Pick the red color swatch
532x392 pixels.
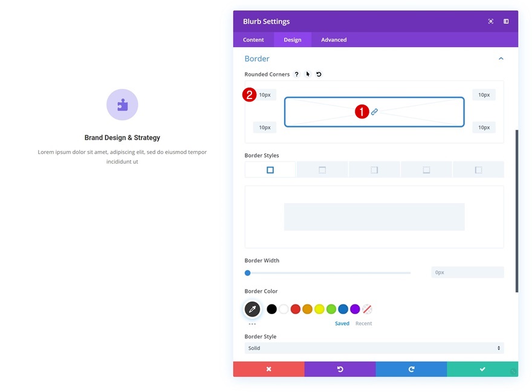coord(296,309)
